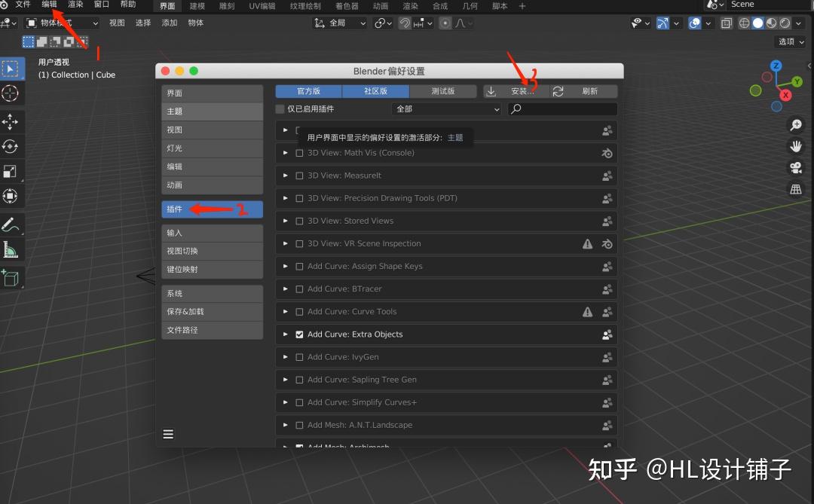This screenshot has width=814, height=504.
Task: Switch perspective/orthographic grid icon
Action: [x=795, y=189]
